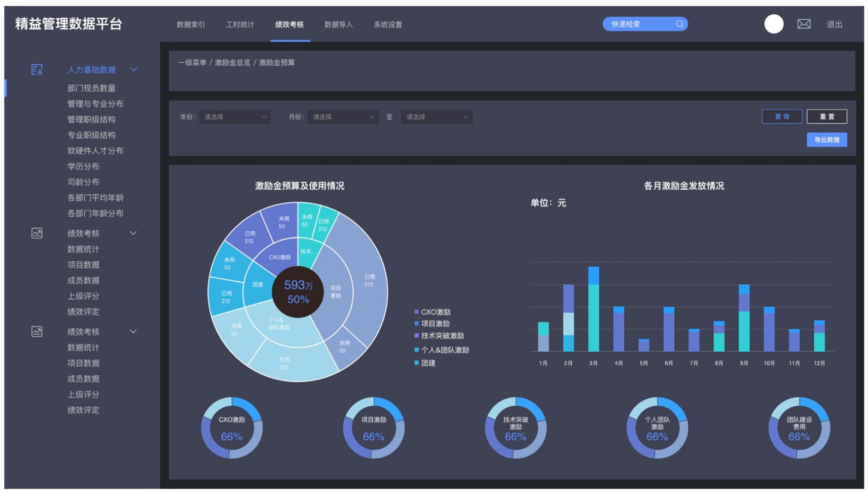Open the mail envelope icon

[x=804, y=24]
